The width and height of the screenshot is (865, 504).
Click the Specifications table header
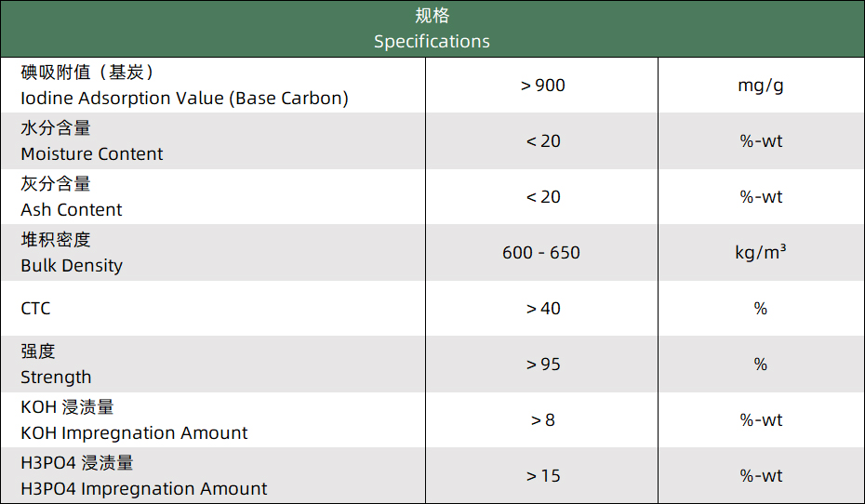coord(432,29)
